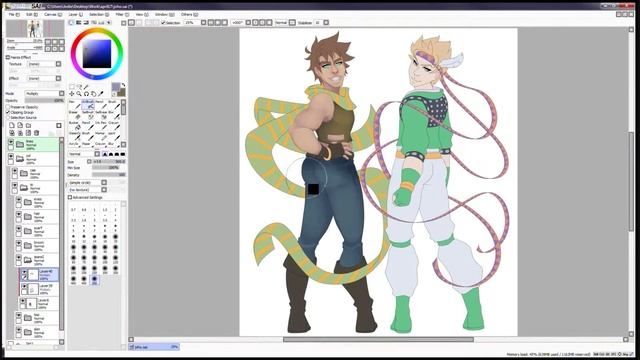Adjust the layer Opacity slider

pyautogui.click(x=44, y=100)
